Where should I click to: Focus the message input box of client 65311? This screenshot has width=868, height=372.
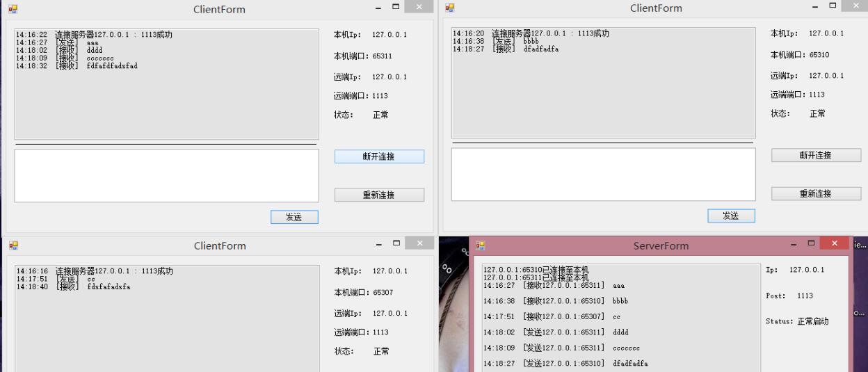pos(167,175)
